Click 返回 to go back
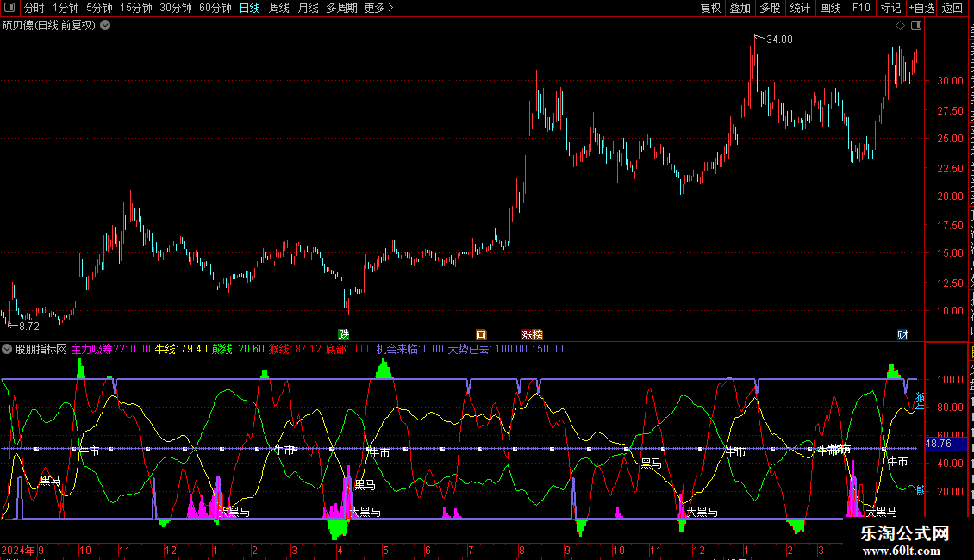 click(952, 8)
